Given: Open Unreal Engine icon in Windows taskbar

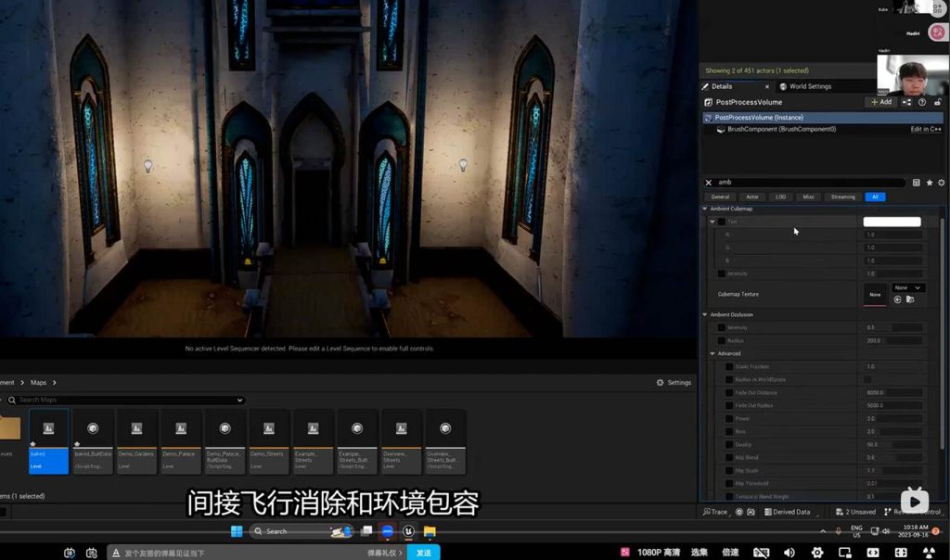Looking at the screenshot, I should point(408,531).
